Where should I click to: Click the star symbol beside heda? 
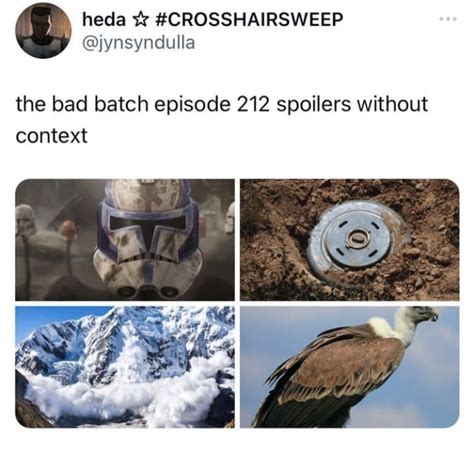click(x=140, y=20)
